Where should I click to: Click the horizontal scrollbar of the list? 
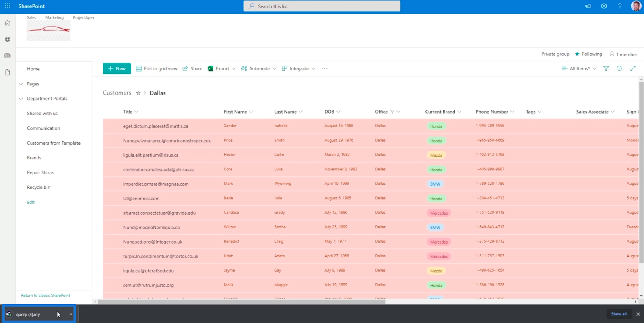click(242, 302)
